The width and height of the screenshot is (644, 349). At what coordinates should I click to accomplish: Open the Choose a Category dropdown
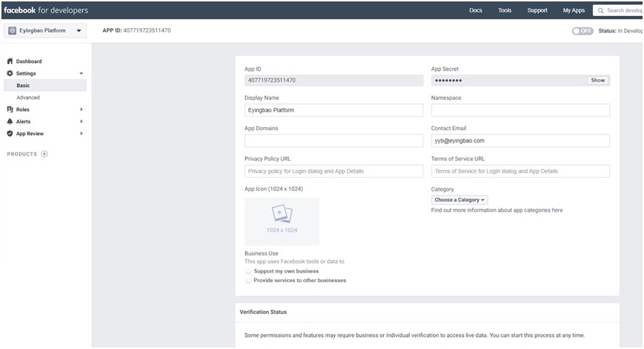[x=460, y=200]
